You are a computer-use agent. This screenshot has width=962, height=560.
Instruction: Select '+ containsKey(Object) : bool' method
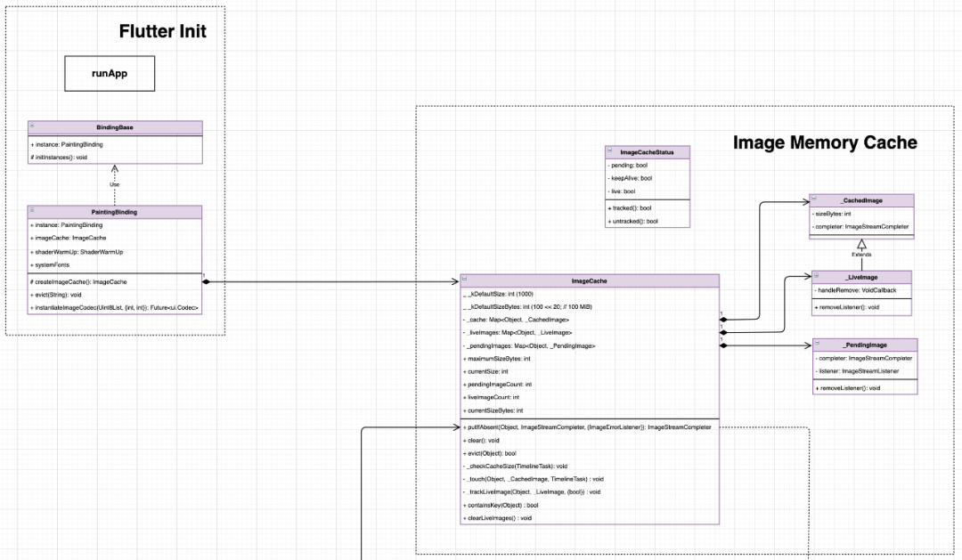590,506
